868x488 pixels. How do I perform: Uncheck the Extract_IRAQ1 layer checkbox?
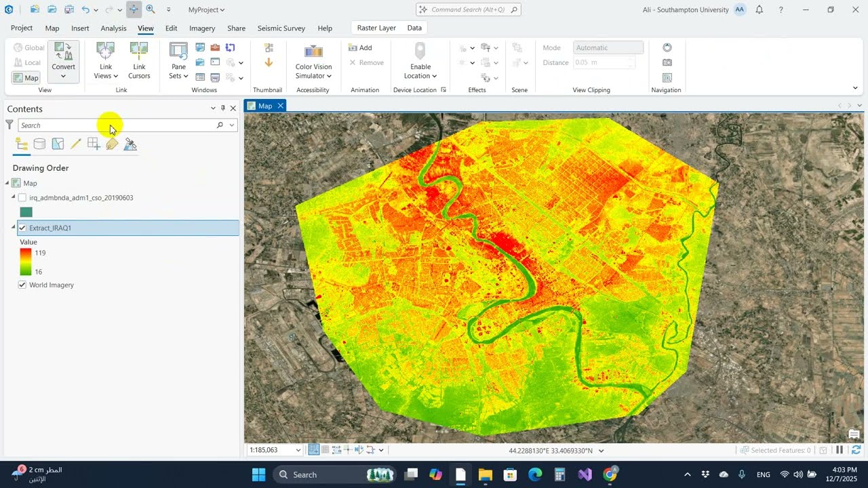(22, 228)
